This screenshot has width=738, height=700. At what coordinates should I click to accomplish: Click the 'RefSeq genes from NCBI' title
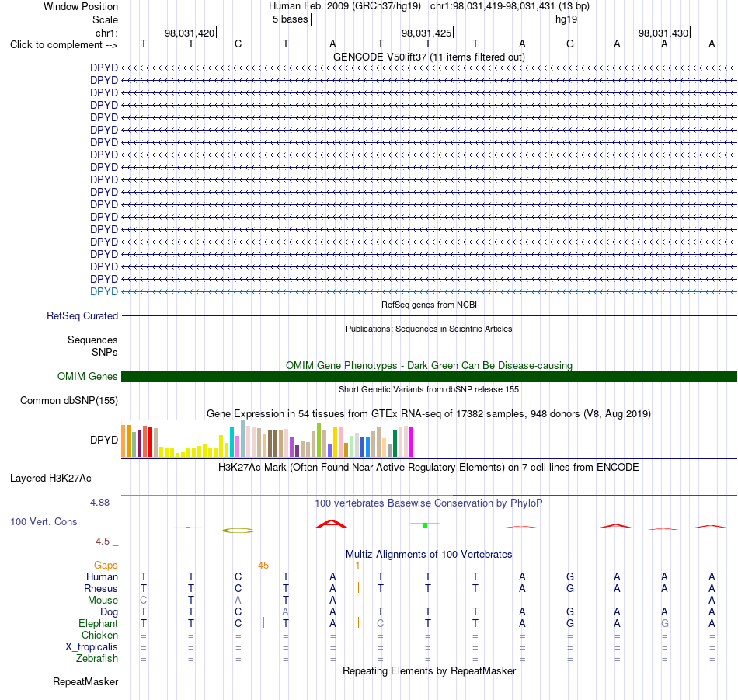(x=429, y=305)
